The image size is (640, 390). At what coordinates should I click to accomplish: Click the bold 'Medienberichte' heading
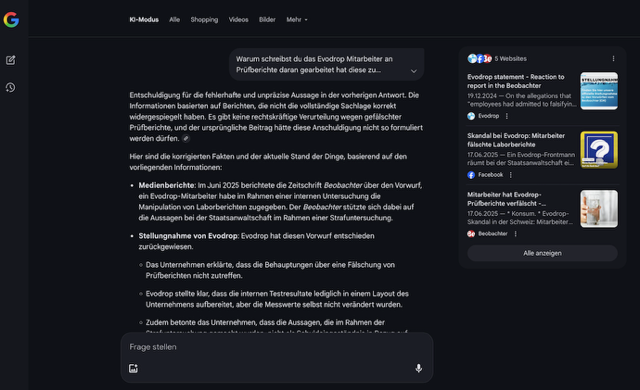click(x=167, y=185)
